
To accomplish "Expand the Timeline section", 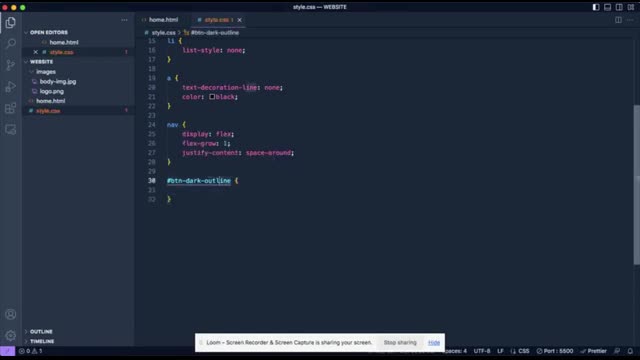I will point(42,341).
